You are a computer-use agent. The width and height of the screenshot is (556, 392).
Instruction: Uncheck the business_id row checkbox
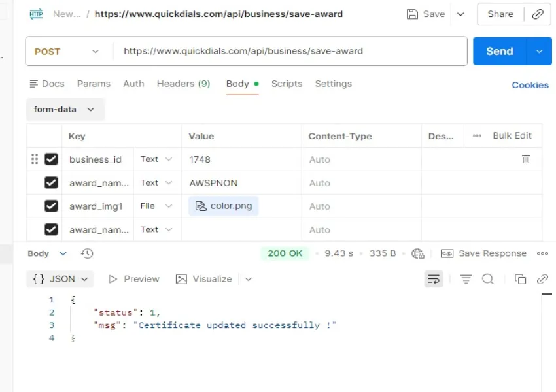[51, 159]
